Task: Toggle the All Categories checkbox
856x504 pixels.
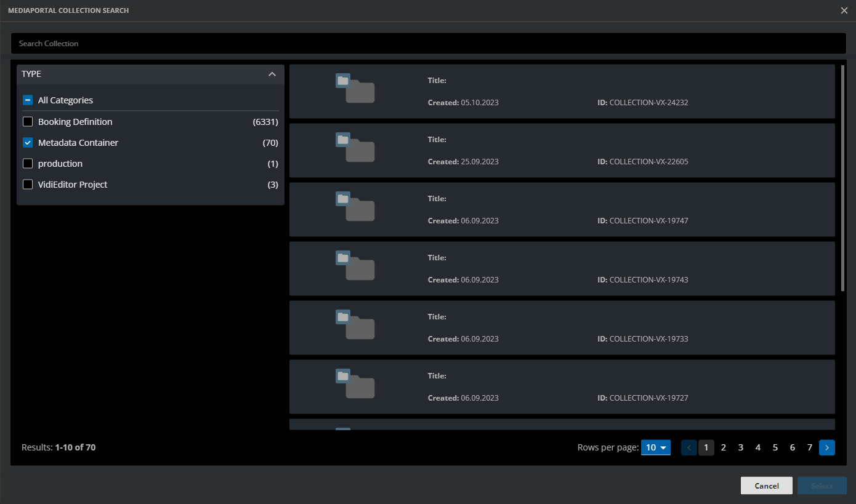Action: [x=28, y=100]
